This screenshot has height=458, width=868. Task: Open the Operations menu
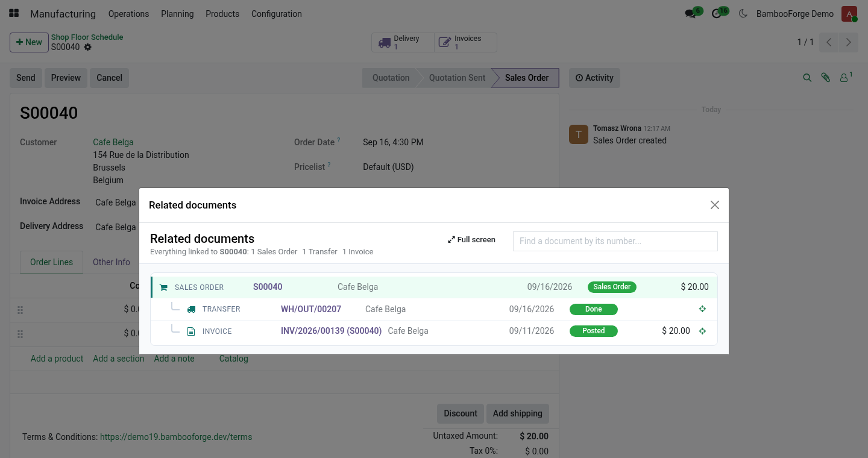(128, 14)
